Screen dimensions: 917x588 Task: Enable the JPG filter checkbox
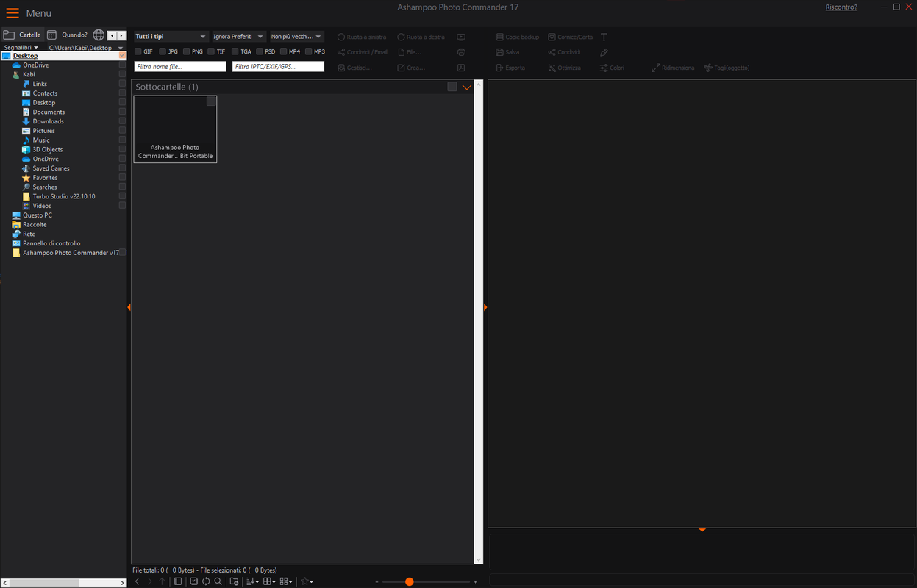(163, 51)
